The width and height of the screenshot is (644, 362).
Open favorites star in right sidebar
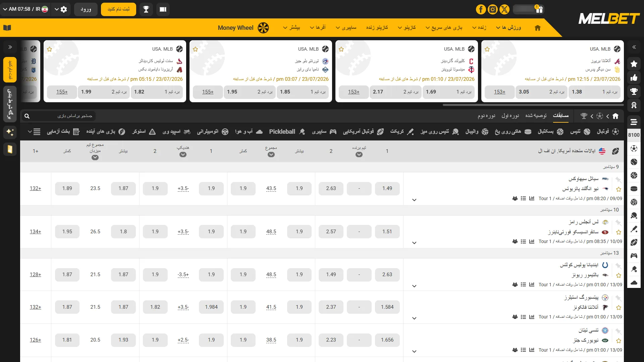tap(634, 64)
